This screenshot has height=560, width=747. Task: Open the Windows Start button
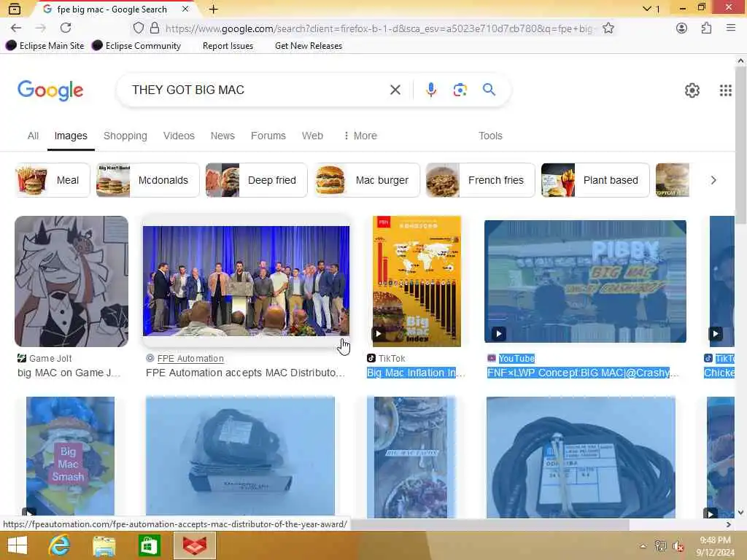click(x=18, y=545)
